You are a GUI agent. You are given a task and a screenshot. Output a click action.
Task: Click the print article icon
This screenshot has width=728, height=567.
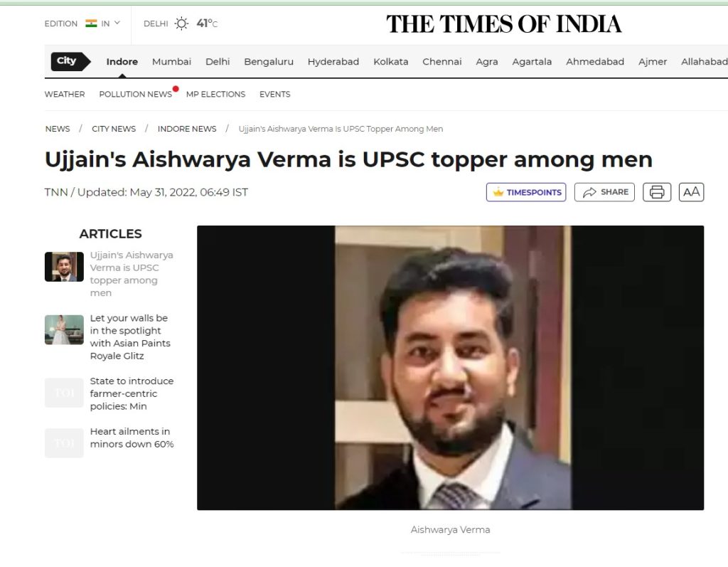click(656, 192)
